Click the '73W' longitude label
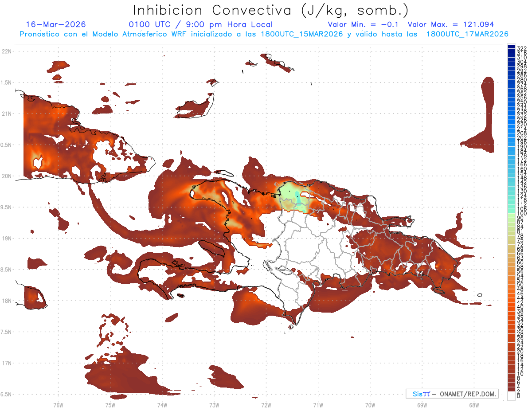 pos(214,405)
